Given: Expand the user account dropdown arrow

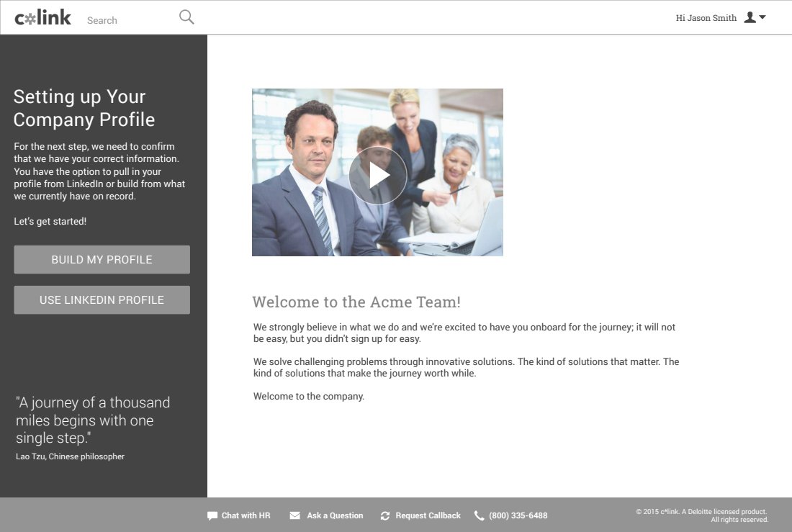Looking at the screenshot, I should coord(762,17).
